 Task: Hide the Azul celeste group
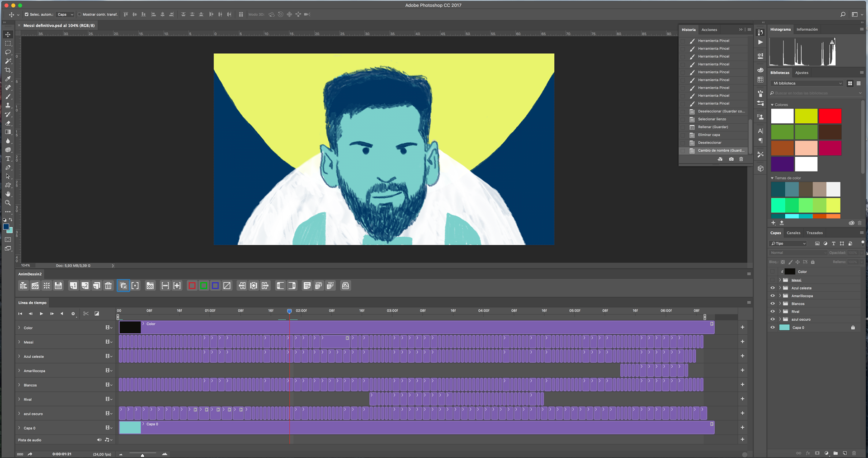(x=773, y=288)
